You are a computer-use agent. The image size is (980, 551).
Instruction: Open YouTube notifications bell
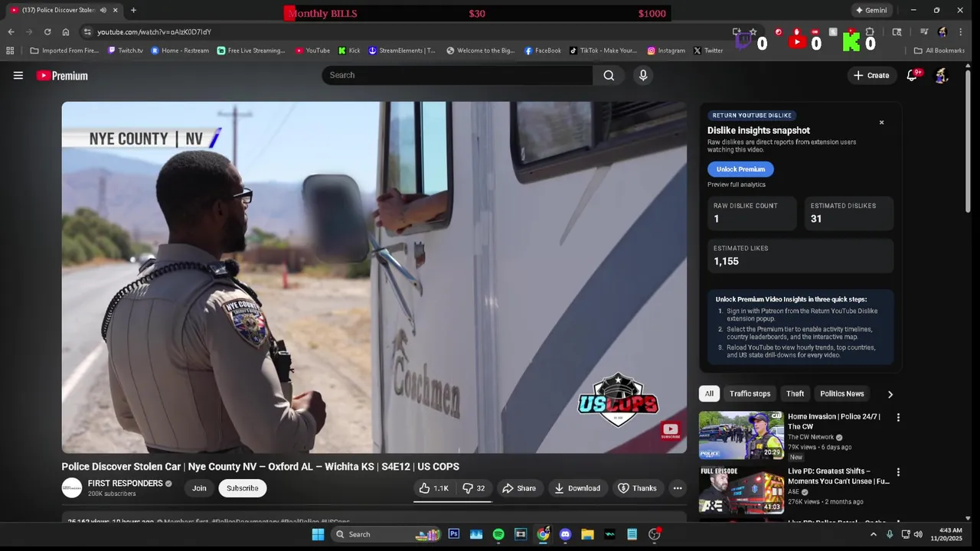pos(912,75)
